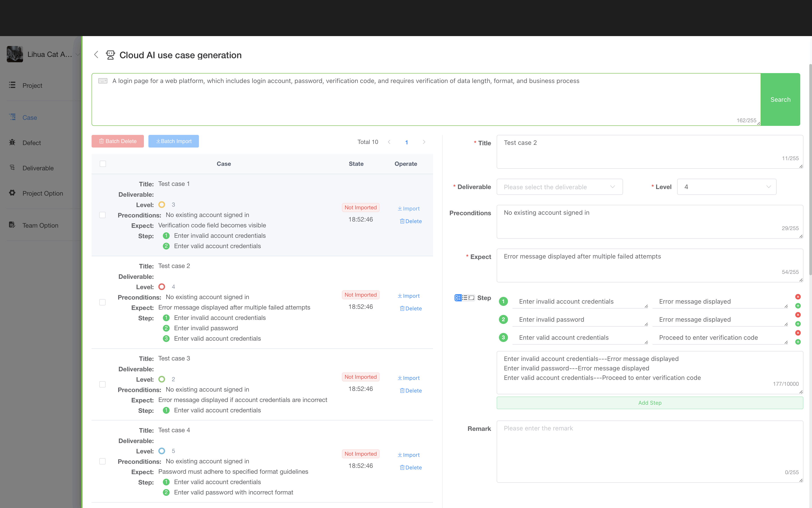Toggle the select-all checkbox in table header
The width and height of the screenshot is (812, 508).
[103, 164]
